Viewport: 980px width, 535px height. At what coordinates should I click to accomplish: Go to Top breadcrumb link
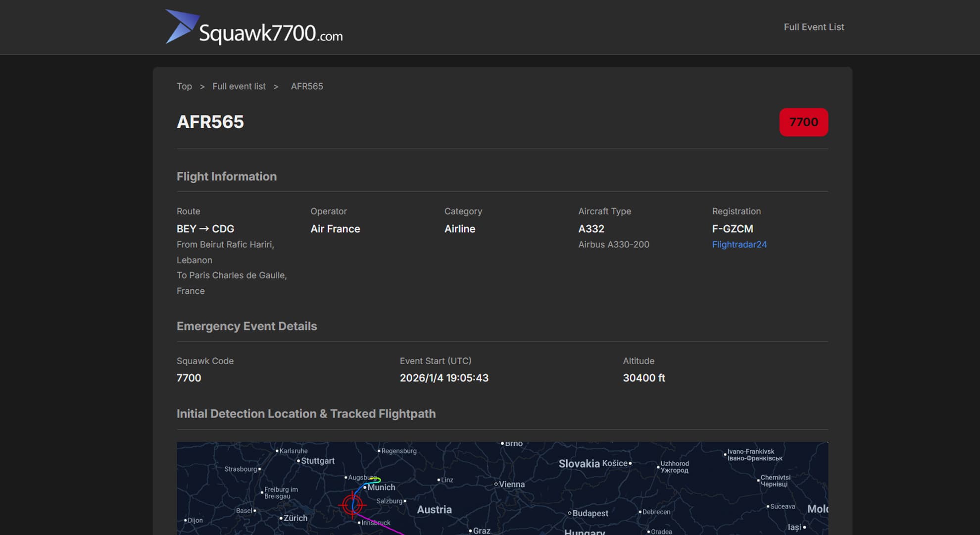pos(184,86)
